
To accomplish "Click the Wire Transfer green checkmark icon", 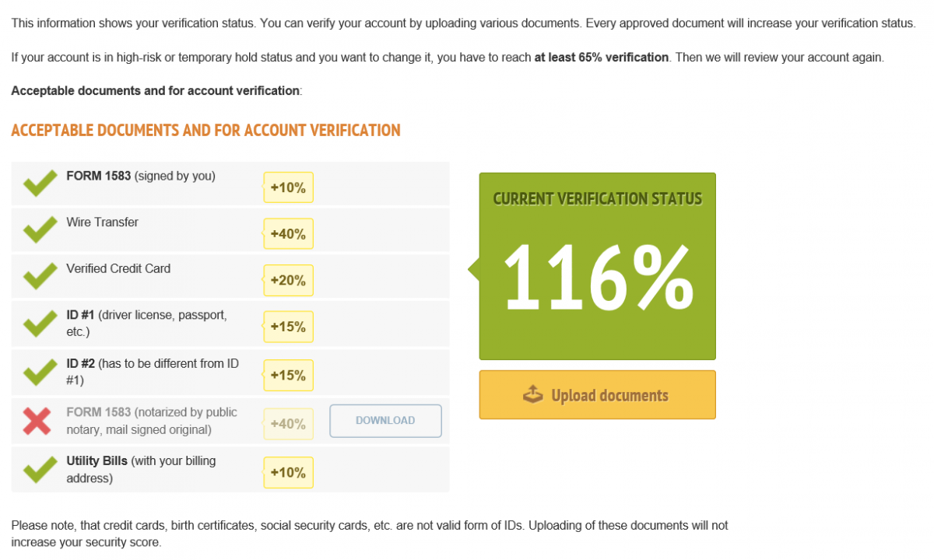I will 39,230.
